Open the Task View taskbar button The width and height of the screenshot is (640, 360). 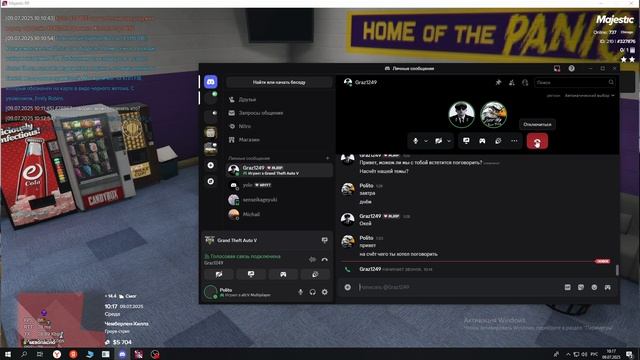click(x=40, y=354)
